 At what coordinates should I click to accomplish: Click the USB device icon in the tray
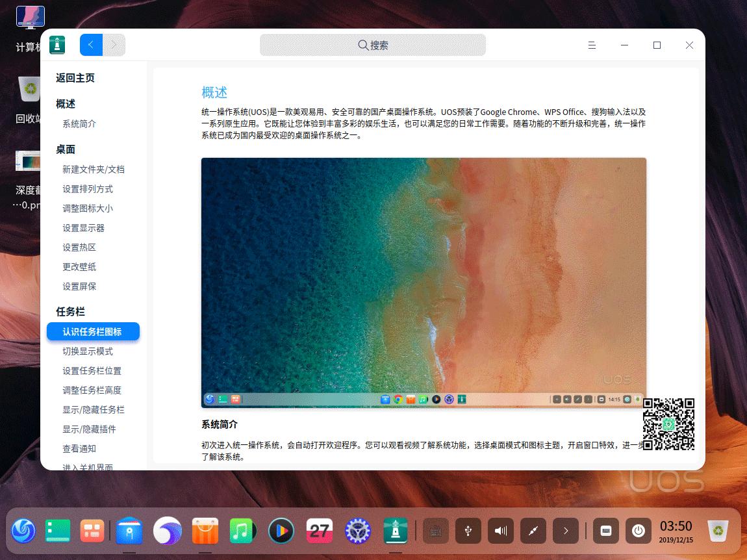468,531
